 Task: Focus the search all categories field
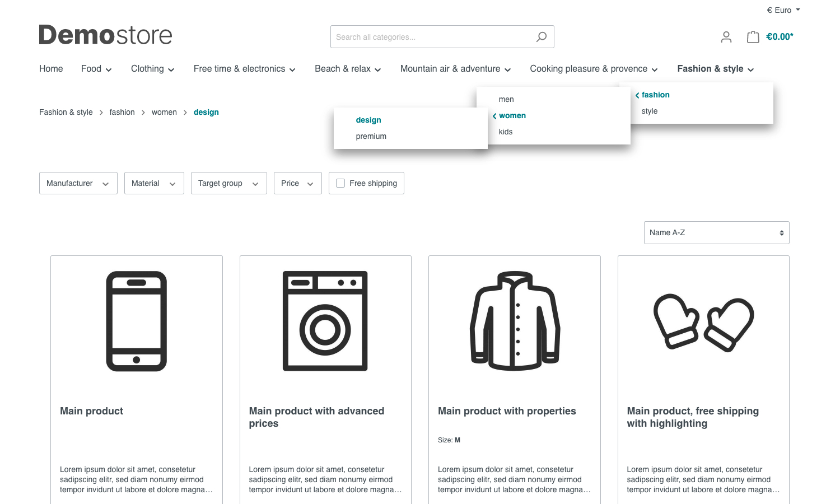pos(431,37)
